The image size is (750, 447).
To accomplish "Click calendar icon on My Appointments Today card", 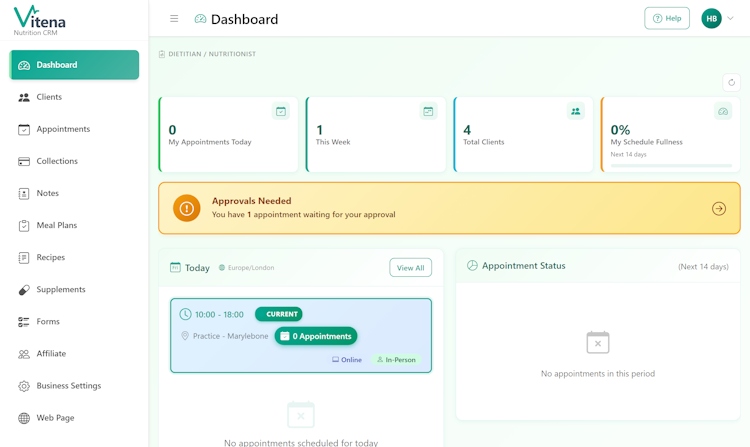I will [281, 111].
